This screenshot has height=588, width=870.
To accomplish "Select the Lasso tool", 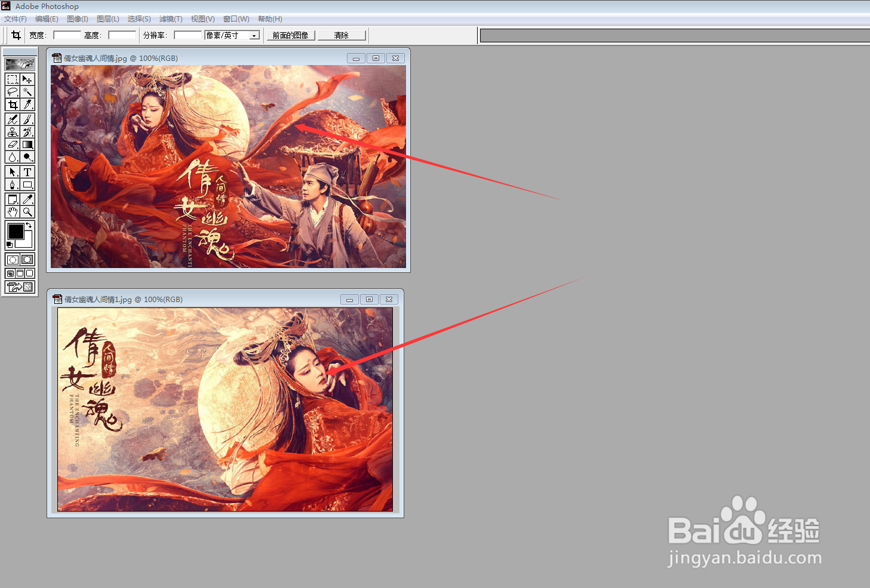I will click(x=13, y=92).
